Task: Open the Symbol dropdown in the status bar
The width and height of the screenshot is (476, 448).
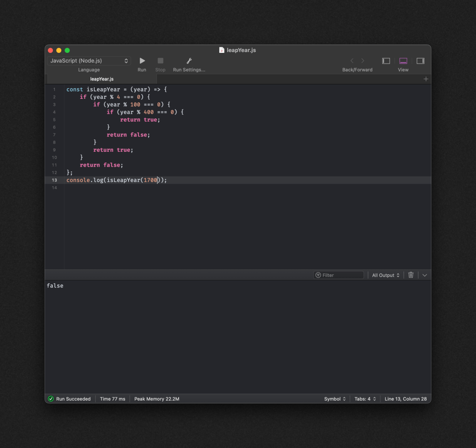Action: tap(335, 399)
